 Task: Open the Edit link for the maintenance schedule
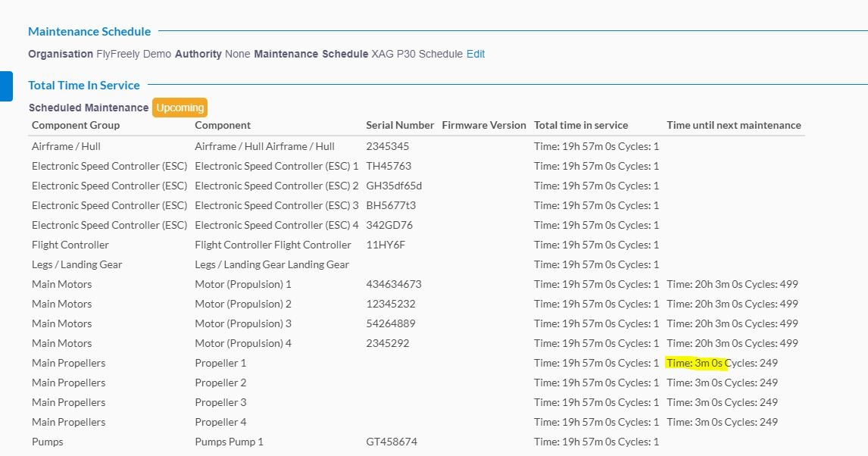point(475,54)
